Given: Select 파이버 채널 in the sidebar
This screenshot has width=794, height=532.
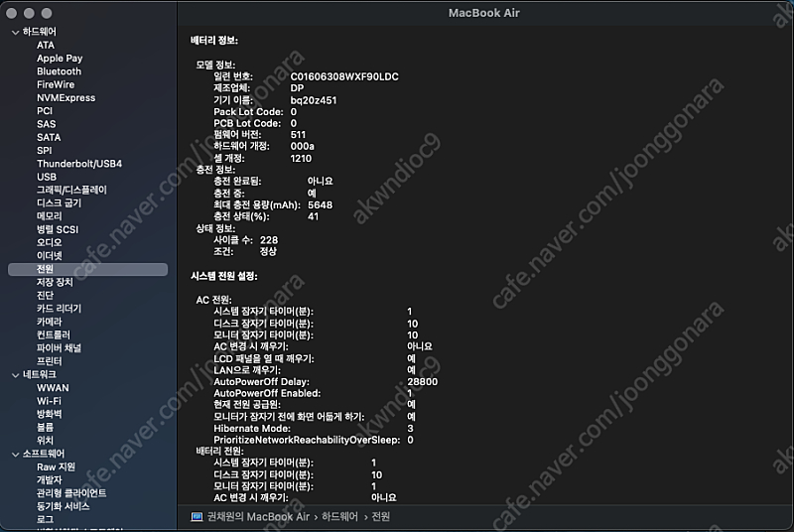Looking at the screenshot, I should pos(59,347).
